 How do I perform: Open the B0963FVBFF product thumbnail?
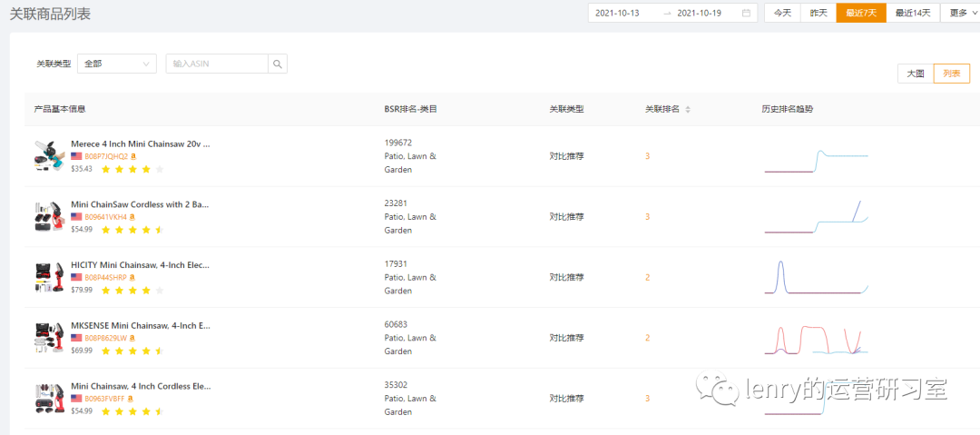[49, 399]
